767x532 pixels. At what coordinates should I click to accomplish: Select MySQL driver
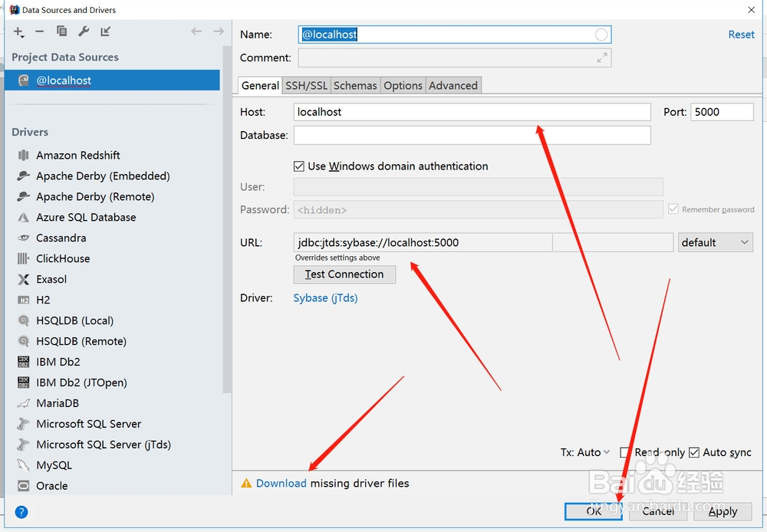click(54, 465)
